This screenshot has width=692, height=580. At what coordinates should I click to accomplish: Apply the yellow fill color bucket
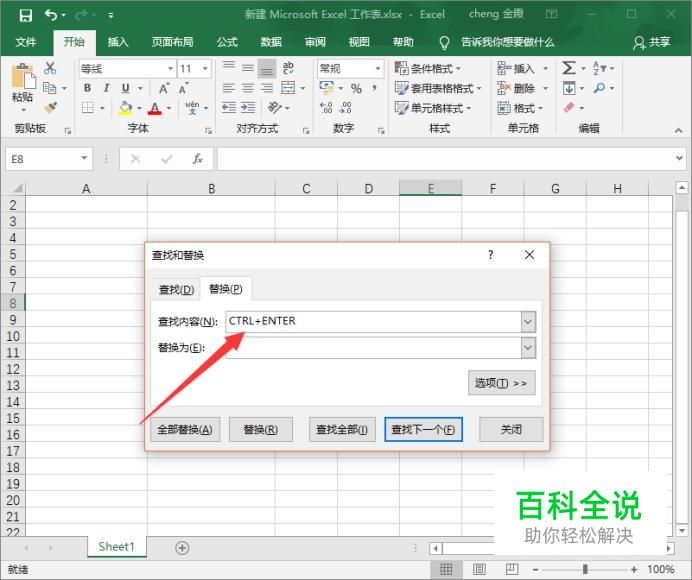(x=125, y=108)
